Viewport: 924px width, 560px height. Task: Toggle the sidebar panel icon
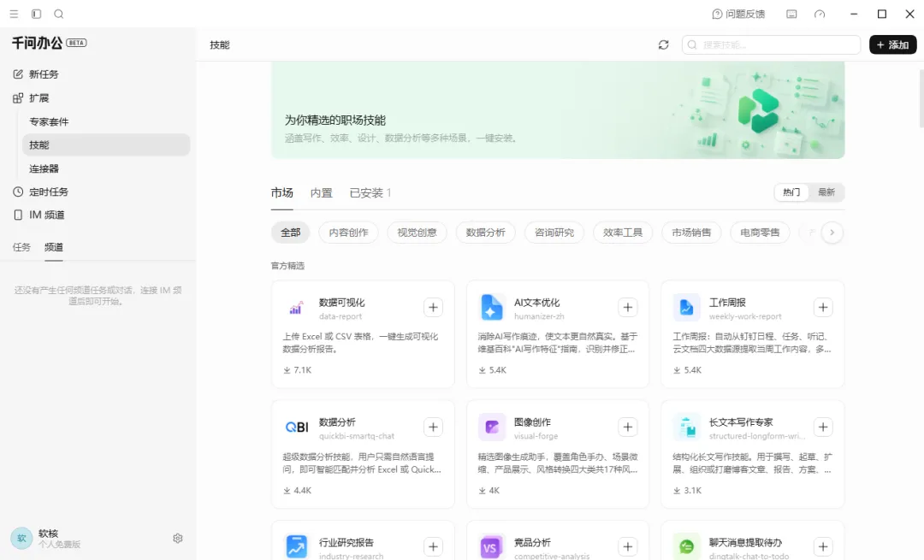(x=36, y=14)
